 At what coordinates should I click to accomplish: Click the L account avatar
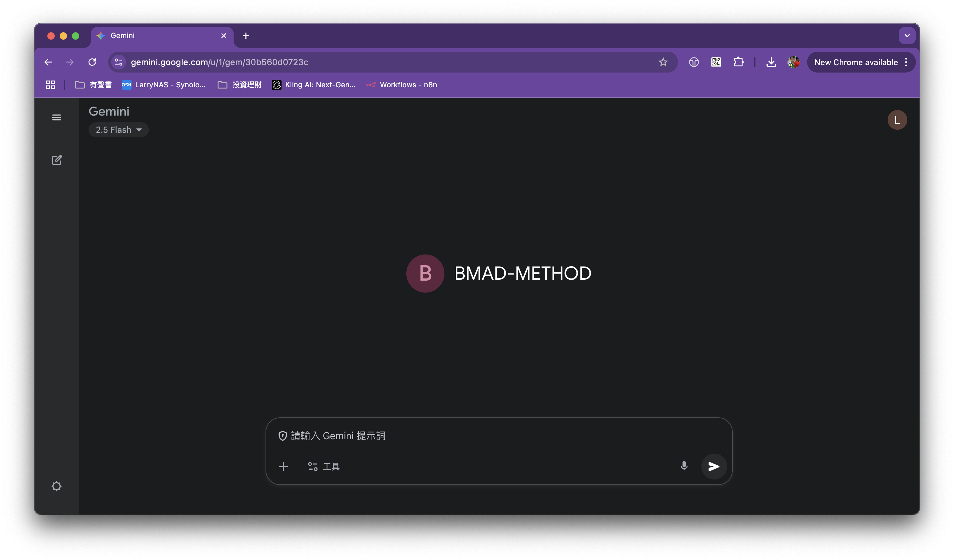point(897,120)
